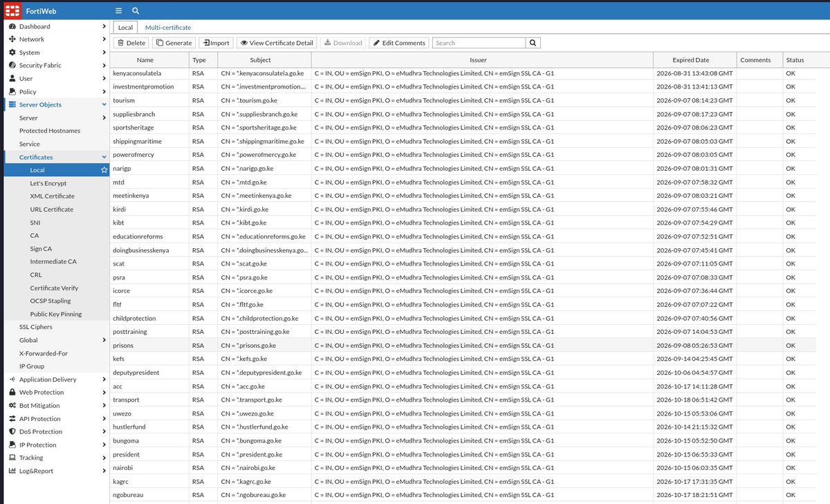Open SSL Ciphers menu item
The width and height of the screenshot is (830, 504).
[x=35, y=327]
